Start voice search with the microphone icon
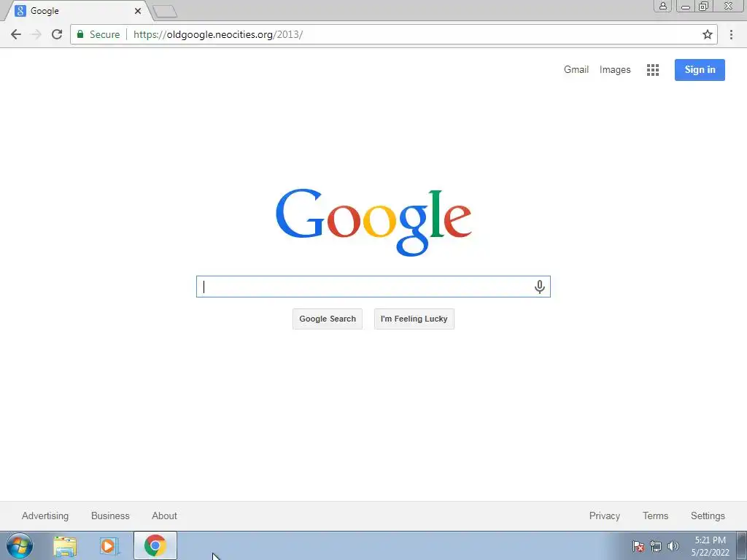 tap(539, 287)
